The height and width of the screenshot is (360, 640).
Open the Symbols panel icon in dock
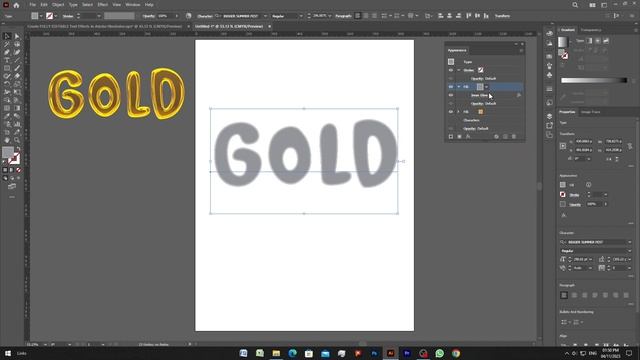549,75
